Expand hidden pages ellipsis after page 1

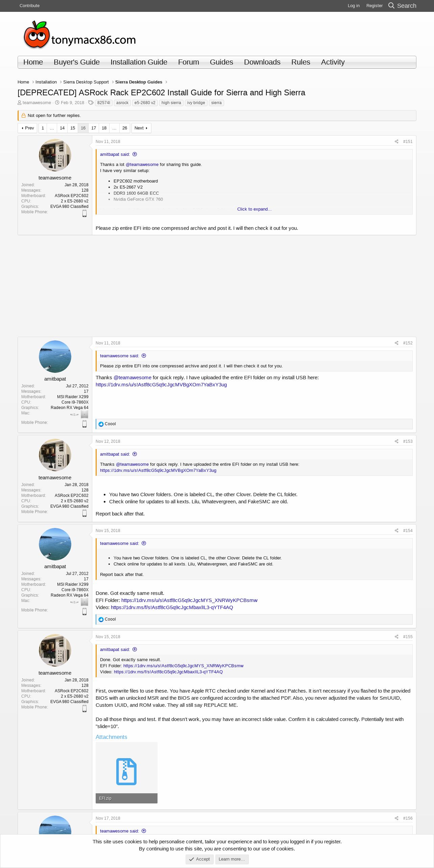pos(52,128)
